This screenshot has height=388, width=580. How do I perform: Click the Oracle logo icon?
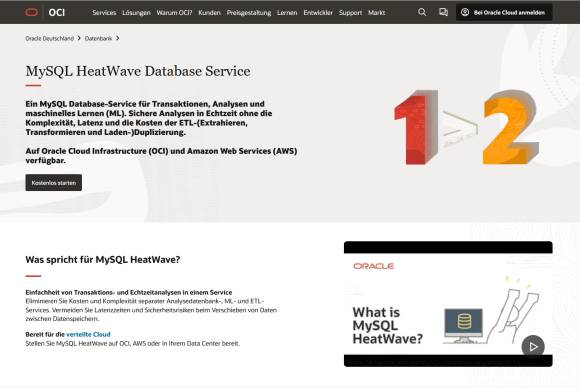[31, 12]
